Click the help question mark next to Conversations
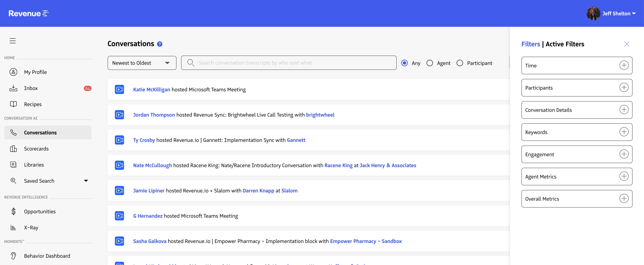Image resolution: width=644 pixels, height=265 pixels. click(159, 44)
